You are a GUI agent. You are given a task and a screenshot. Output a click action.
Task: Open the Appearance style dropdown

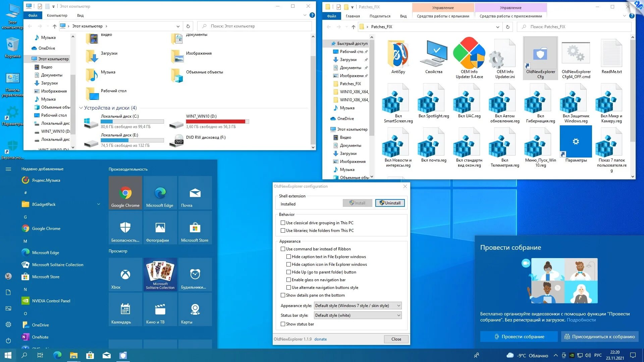coord(358,306)
